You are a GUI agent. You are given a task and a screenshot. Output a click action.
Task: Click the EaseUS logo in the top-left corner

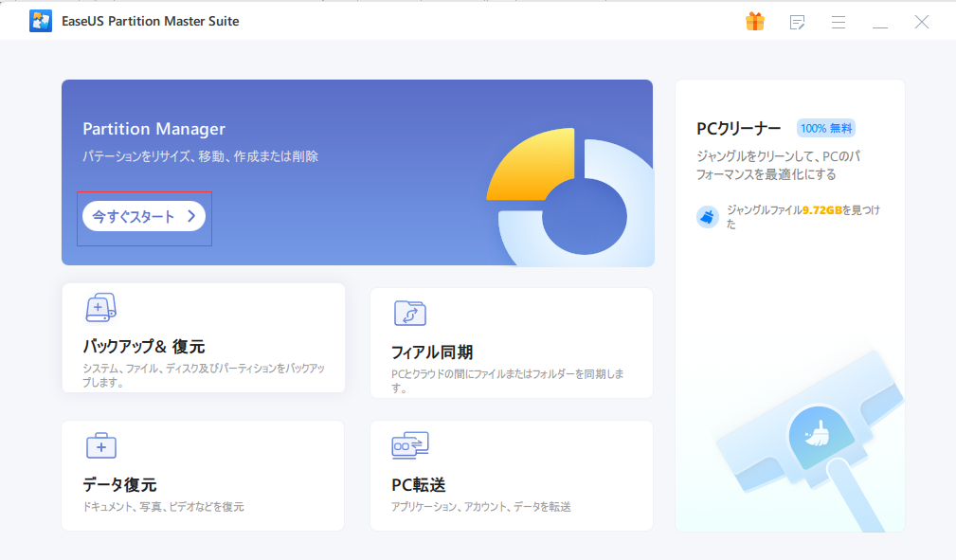coord(41,21)
